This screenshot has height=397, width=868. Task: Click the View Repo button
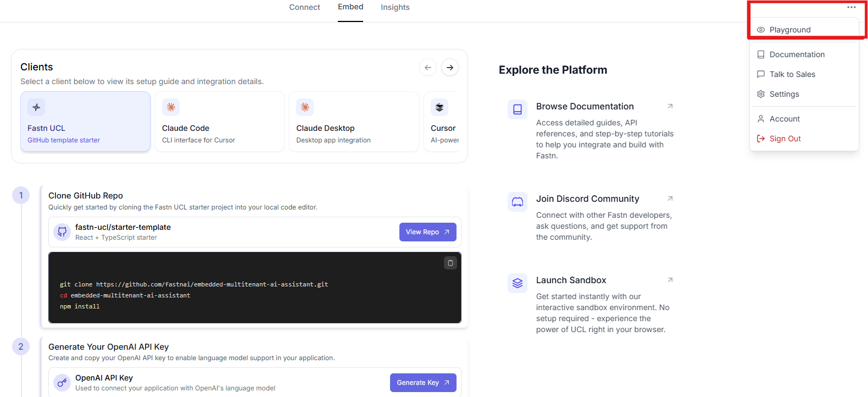[428, 232]
